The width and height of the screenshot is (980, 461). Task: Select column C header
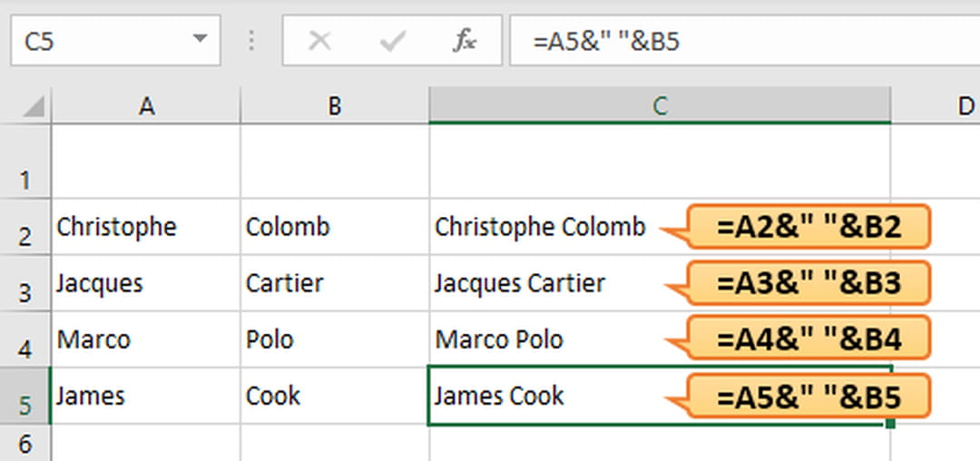coord(660,106)
